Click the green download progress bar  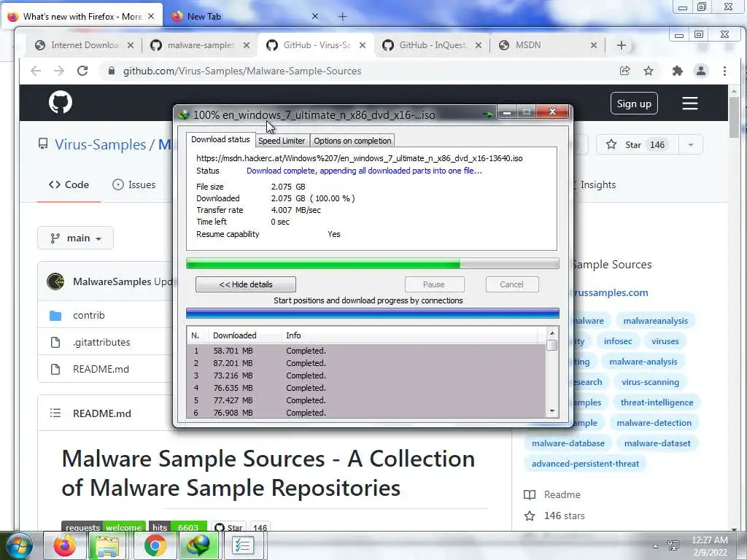tap(373, 264)
